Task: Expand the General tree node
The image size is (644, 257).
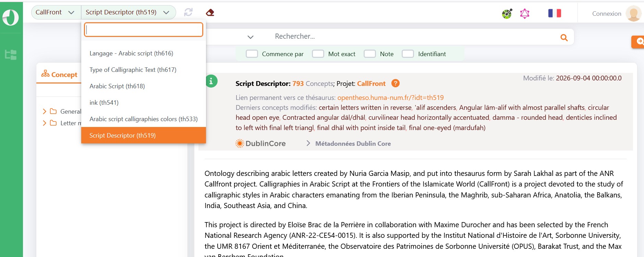Action: (44, 111)
